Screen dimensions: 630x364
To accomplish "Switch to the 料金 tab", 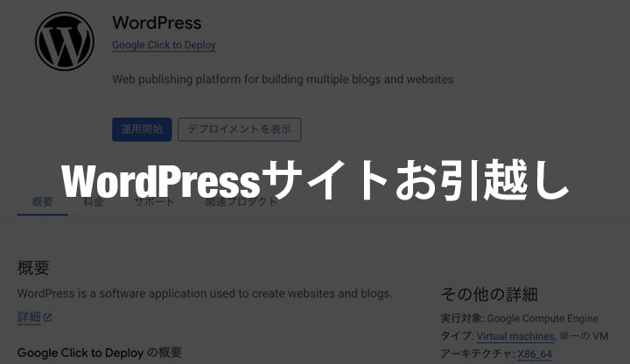I will (x=94, y=202).
